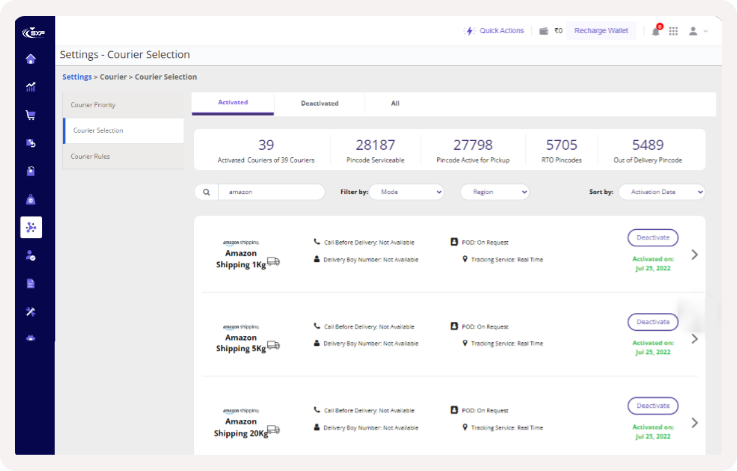The image size is (737, 471).
Task: Open the weight sidebar icon
Action: coord(31,199)
